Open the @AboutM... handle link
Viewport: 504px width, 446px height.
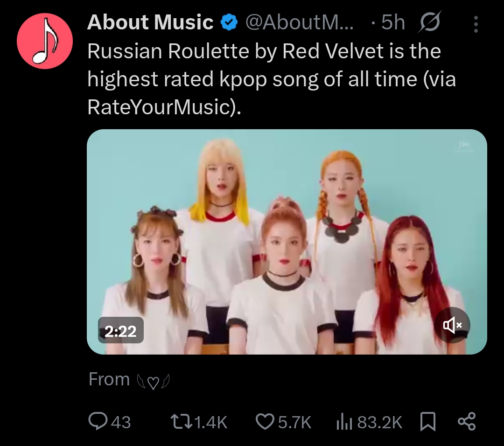[300, 23]
